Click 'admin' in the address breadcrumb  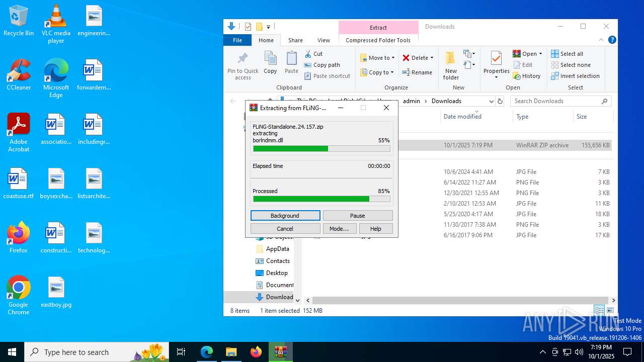coord(412,101)
